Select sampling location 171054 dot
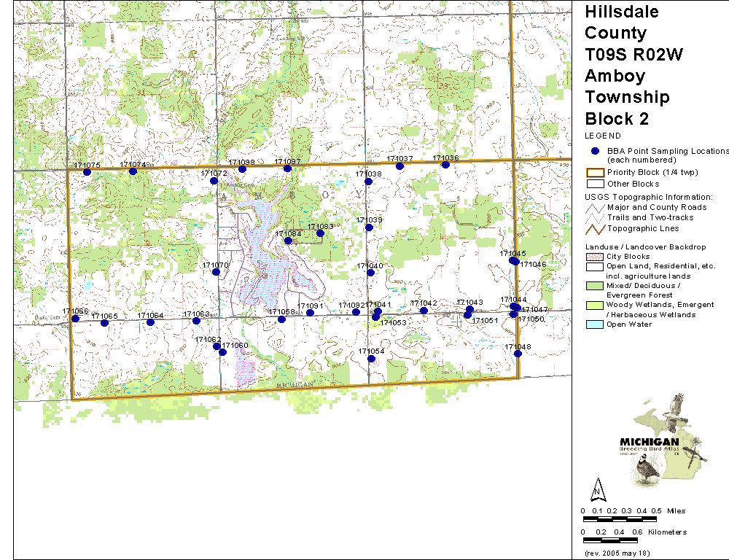The width and height of the screenshot is (729, 560). 371,358
